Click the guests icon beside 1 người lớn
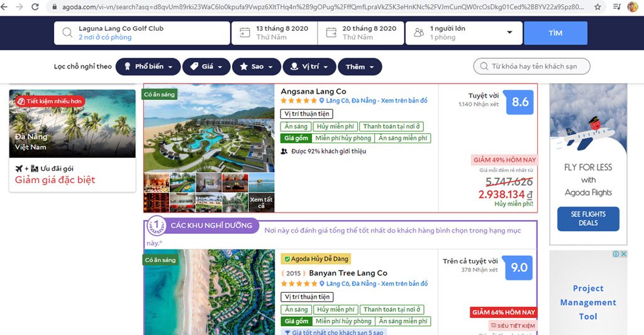The height and width of the screenshot is (335, 644). pyautogui.click(x=418, y=33)
